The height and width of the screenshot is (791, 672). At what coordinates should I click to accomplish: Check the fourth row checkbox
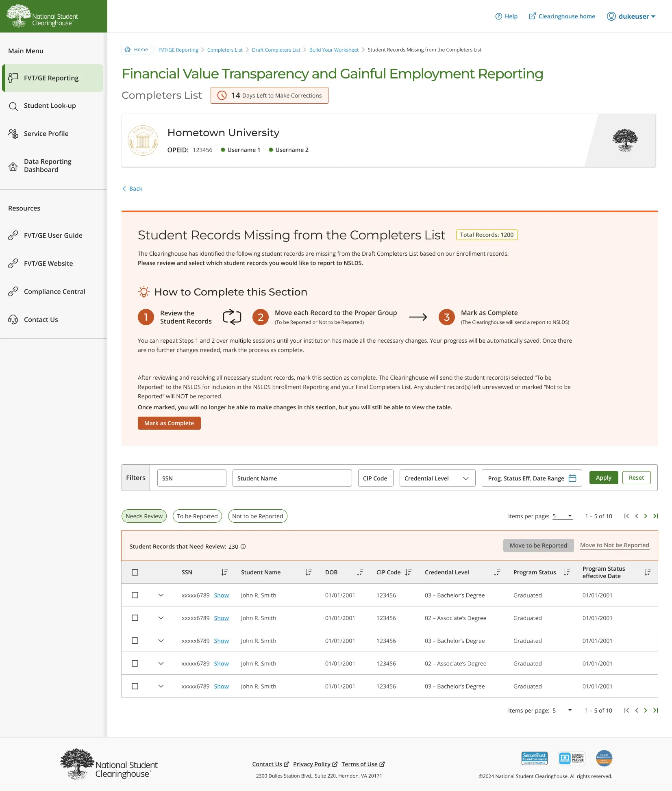point(135,663)
